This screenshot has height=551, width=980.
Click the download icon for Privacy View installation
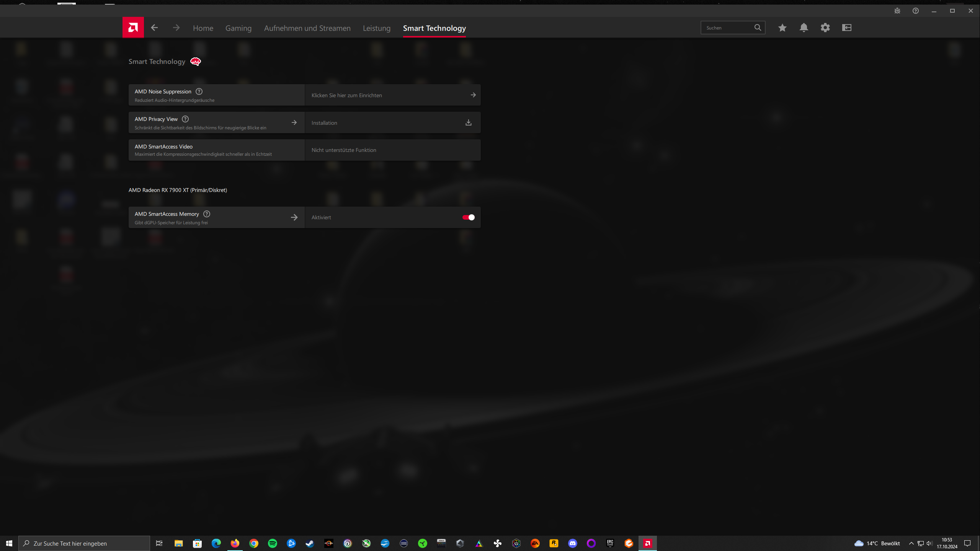pos(468,122)
